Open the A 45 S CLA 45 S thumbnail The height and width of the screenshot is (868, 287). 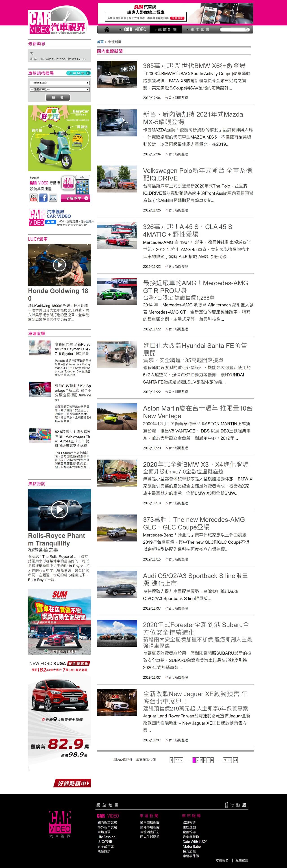point(117,235)
